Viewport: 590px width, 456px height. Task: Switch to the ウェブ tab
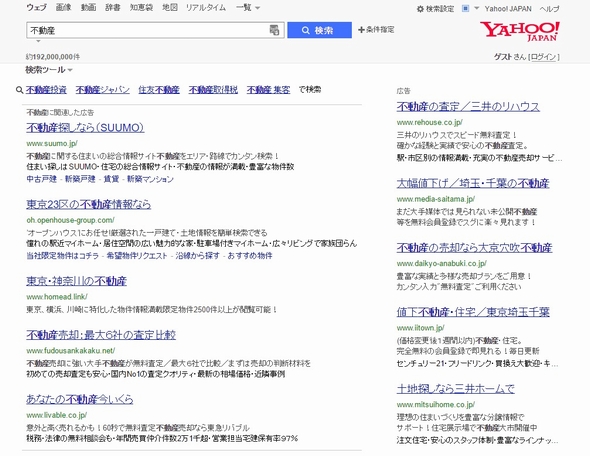click(36, 8)
